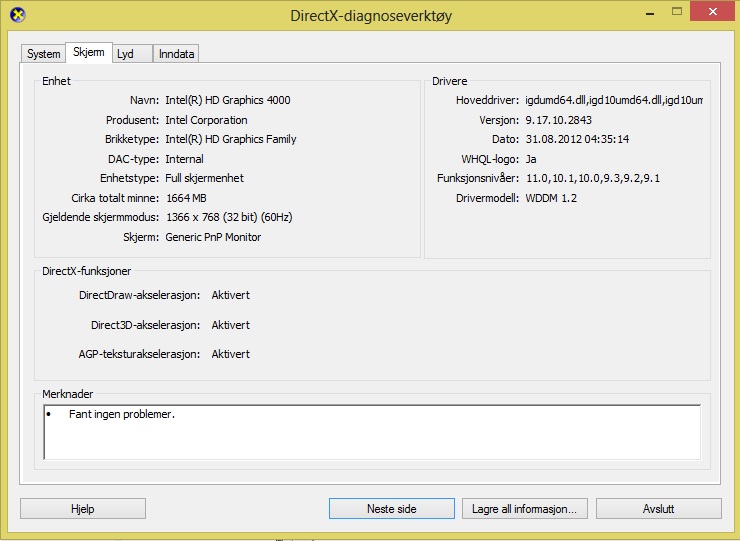Click manufacturer value 'Intel Corporation'
The width and height of the screenshot is (740, 541).
pos(206,120)
